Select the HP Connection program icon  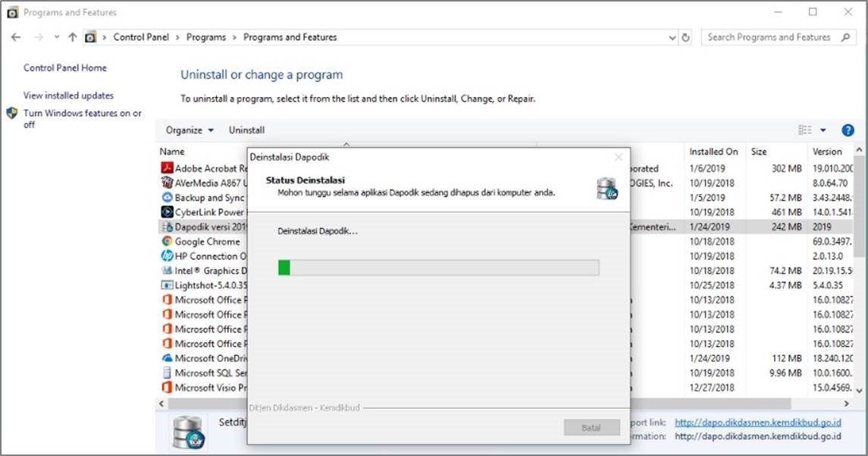167,256
